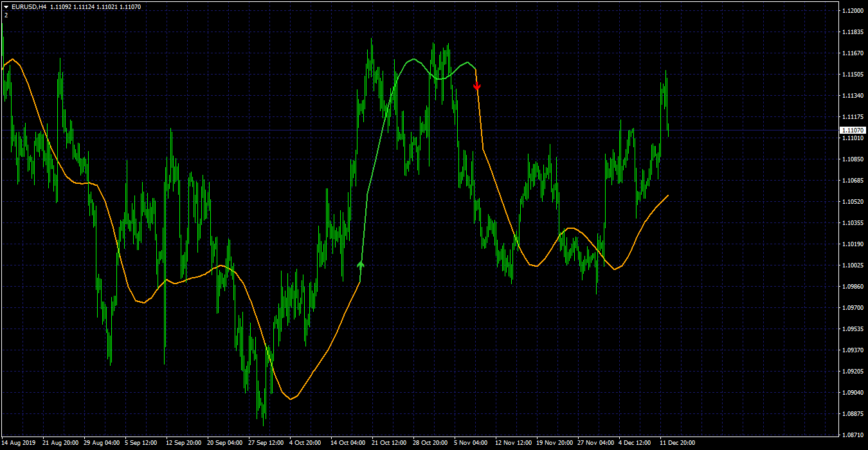Click the 21 Oct 12:00 time label
This screenshot has width=868, height=450.
[x=390, y=443]
